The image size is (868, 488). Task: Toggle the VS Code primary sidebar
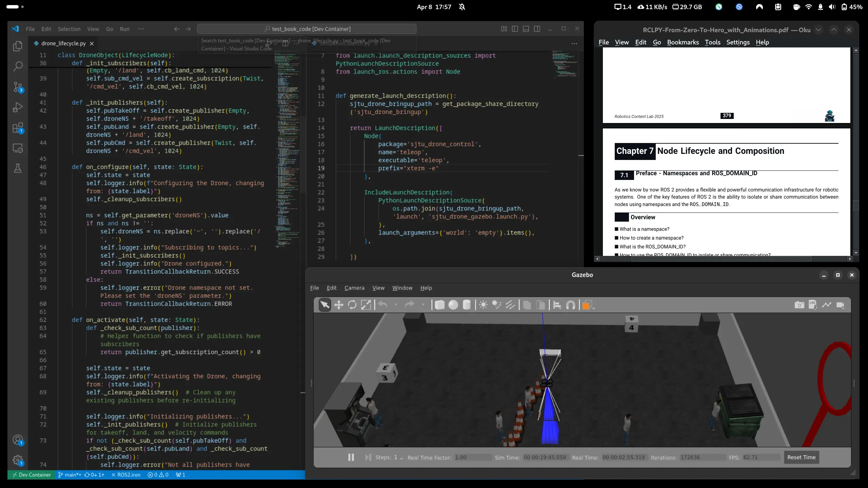click(x=515, y=29)
